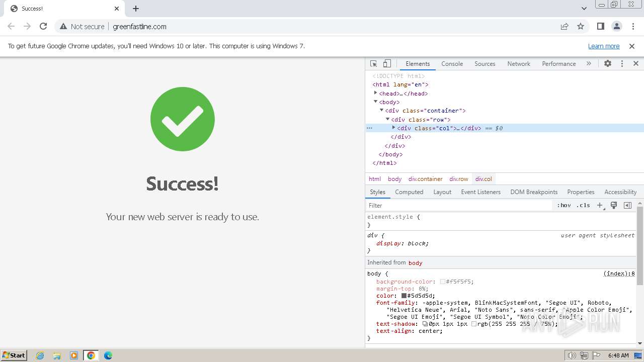The image size is (644, 362).
Task: Collapse the body element node
Action: point(375,102)
